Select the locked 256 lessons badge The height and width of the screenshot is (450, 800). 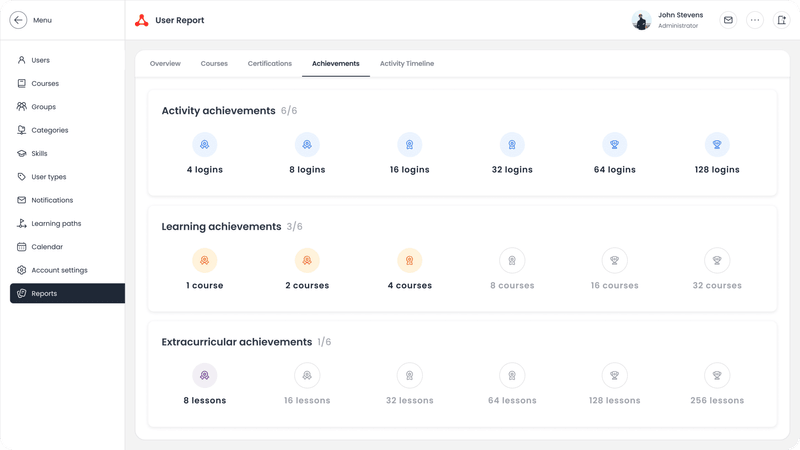717,376
